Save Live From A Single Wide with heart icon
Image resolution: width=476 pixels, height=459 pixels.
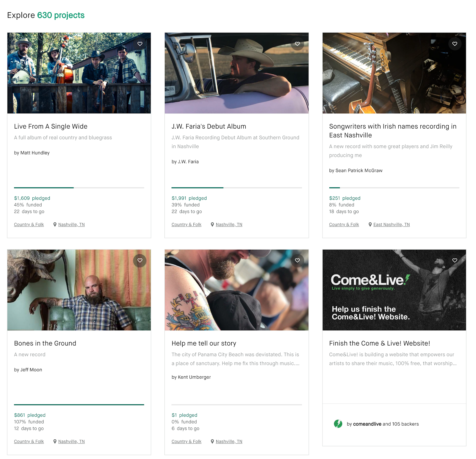click(140, 44)
